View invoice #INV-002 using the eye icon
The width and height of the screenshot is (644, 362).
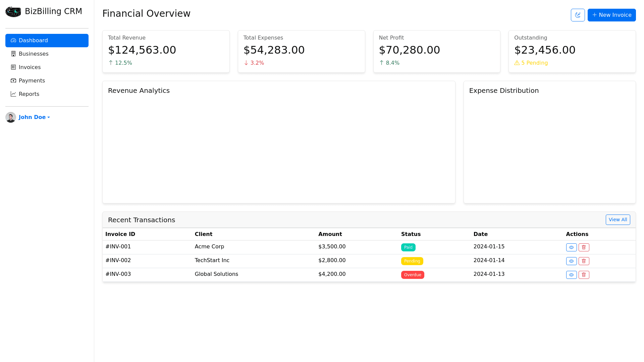(571, 261)
